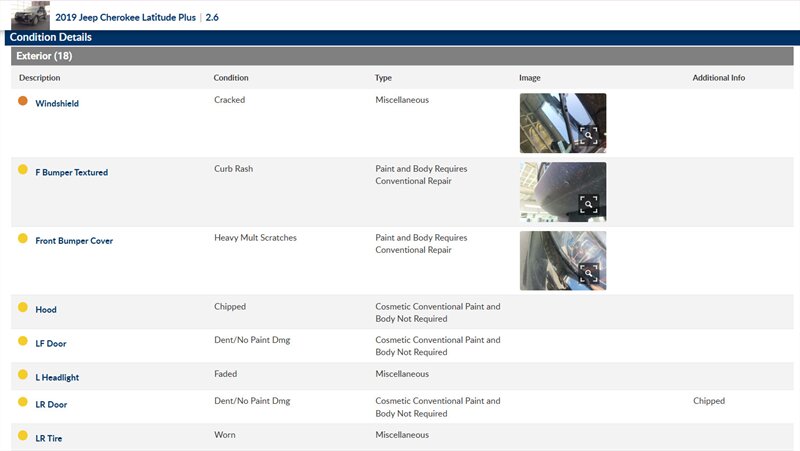800x451 pixels.
Task: Click the 2.6 condition grade
Action: [212, 17]
